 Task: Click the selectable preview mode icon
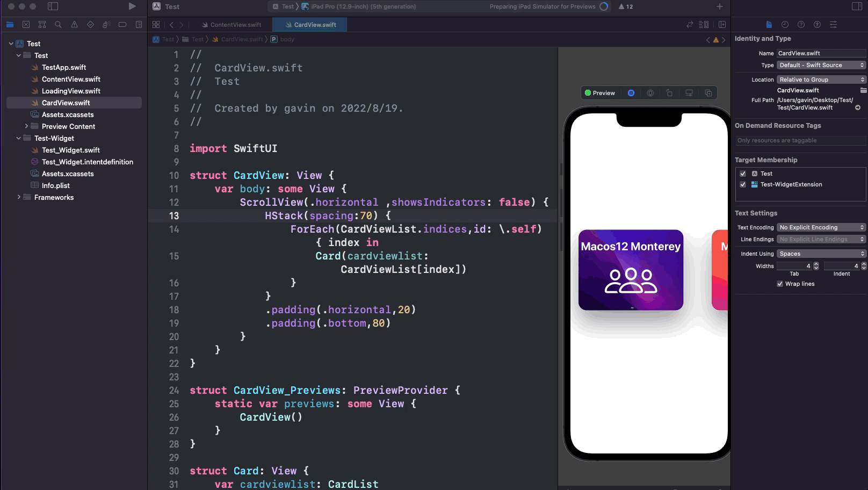[x=650, y=93]
